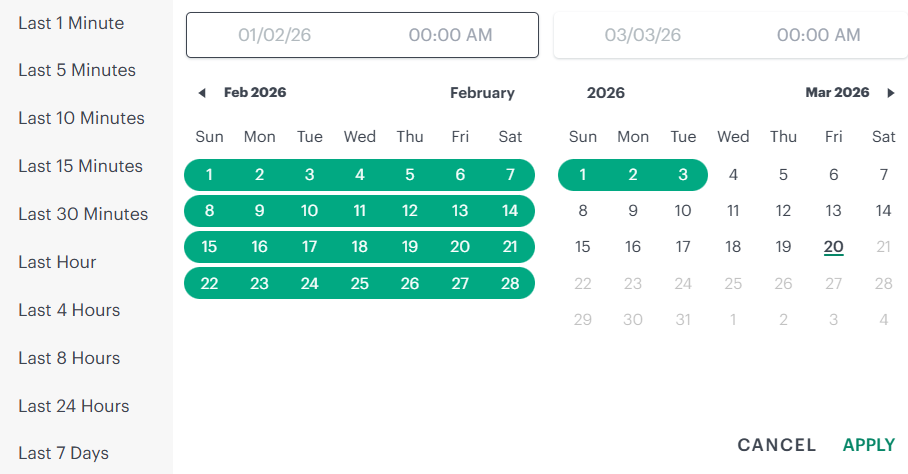Open the February month selector

coord(482,93)
